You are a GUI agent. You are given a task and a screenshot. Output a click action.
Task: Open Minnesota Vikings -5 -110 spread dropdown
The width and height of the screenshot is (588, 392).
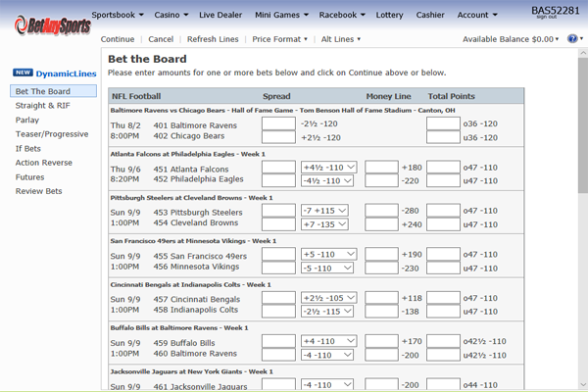(x=327, y=269)
